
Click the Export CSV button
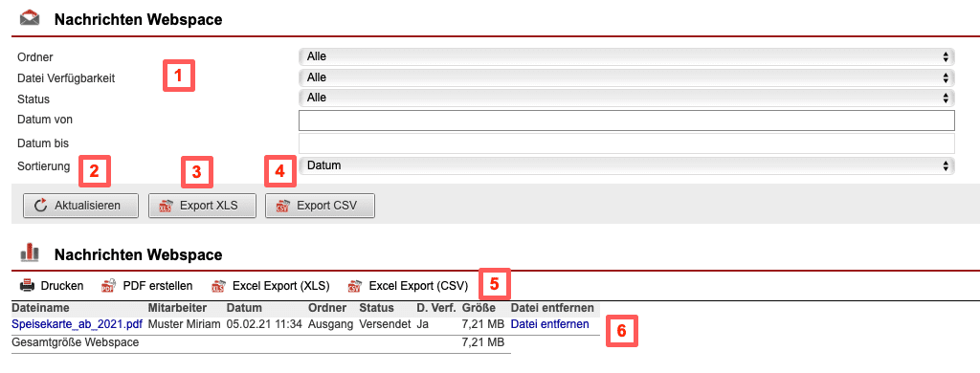(320, 206)
